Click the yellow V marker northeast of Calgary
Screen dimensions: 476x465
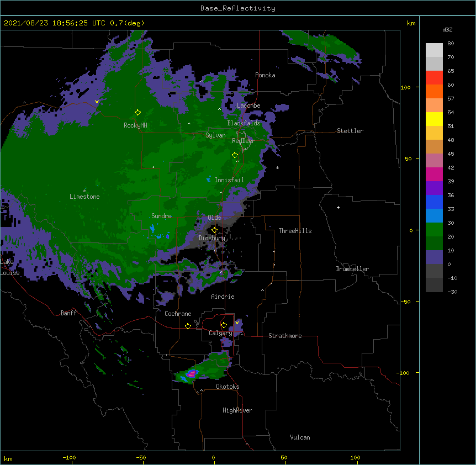pyautogui.click(x=237, y=322)
